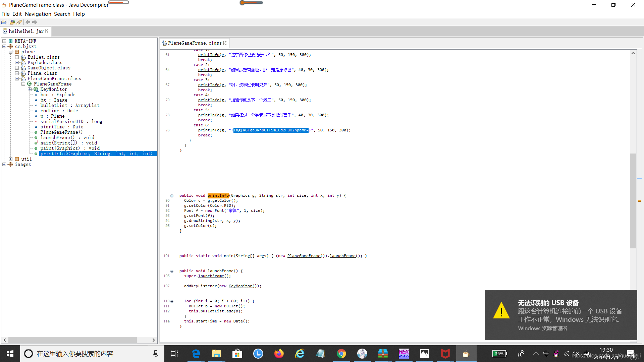Viewport: 644px width, 362px height.
Task: Open the Navigation menu
Action: pos(38,14)
